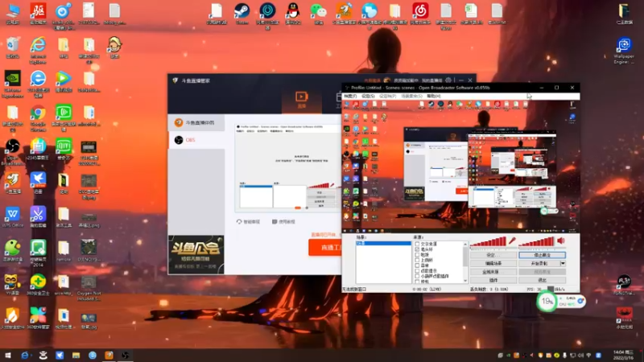The width and height of the screenshot is (644, 362).
Task: Open File Explorer from the taskbar
Action: click(76, 356)
